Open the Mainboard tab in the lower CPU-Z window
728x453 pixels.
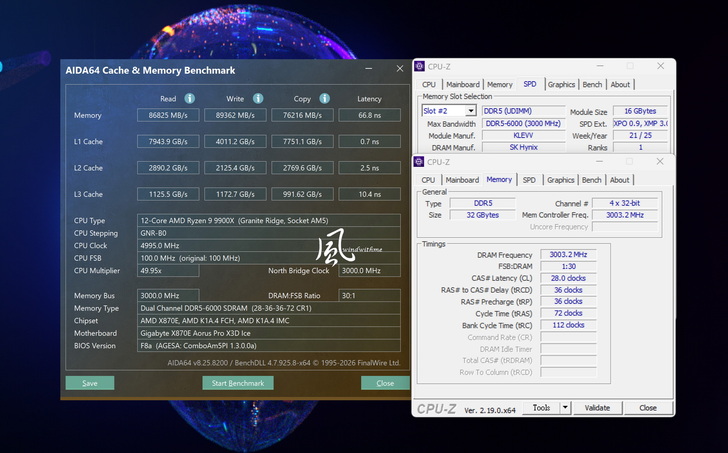[x=462, y=180]
